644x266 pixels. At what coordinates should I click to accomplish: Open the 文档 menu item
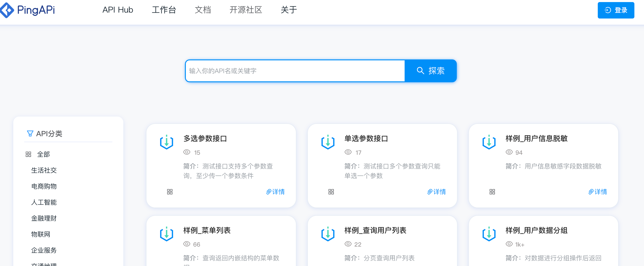pos(203,10)
